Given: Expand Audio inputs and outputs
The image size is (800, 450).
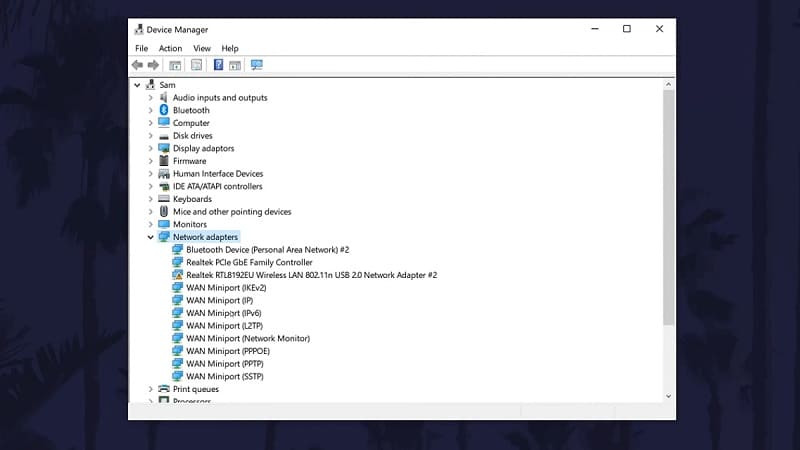Looking at the screenshot, I should [x=151, y=98].
